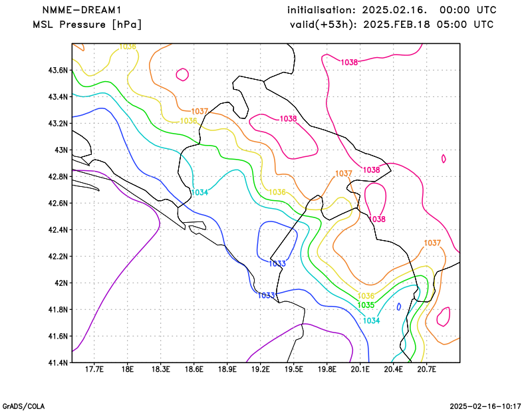
Task: Select the MSL Pressure [hPa] heading
Action: [87, 25]
